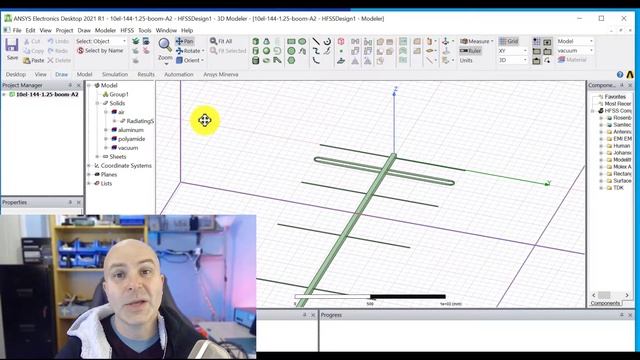
Task: Open the 3D movement mode dropdown
Action: pos(512,60)
